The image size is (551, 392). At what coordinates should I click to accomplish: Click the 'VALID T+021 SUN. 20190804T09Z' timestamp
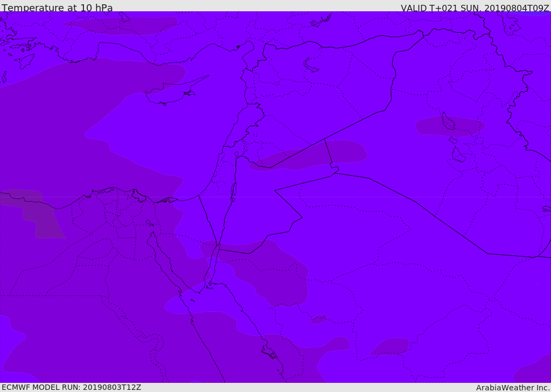(475, 8)
